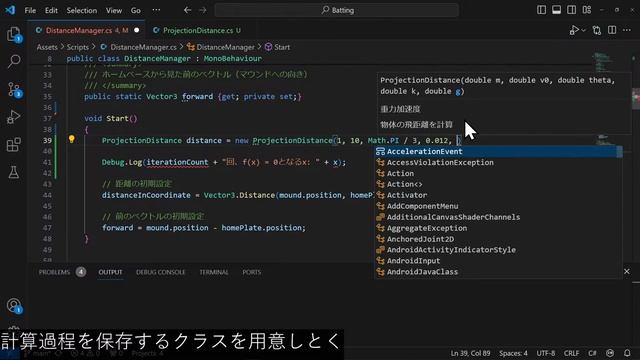Choose AndroidActivityIndicatorStyle suggestion
The width and height of the screenshot is (640, 360).
496,250
